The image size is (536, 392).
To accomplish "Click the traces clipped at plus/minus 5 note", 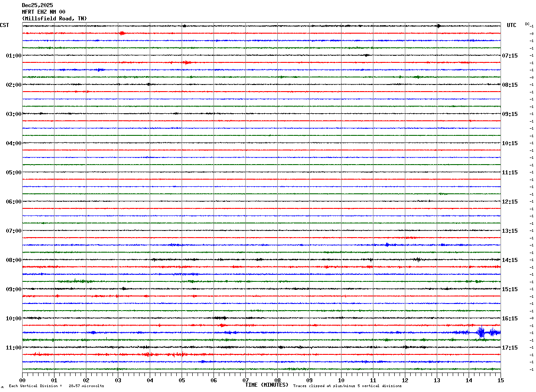I will (x=347, y=386).
